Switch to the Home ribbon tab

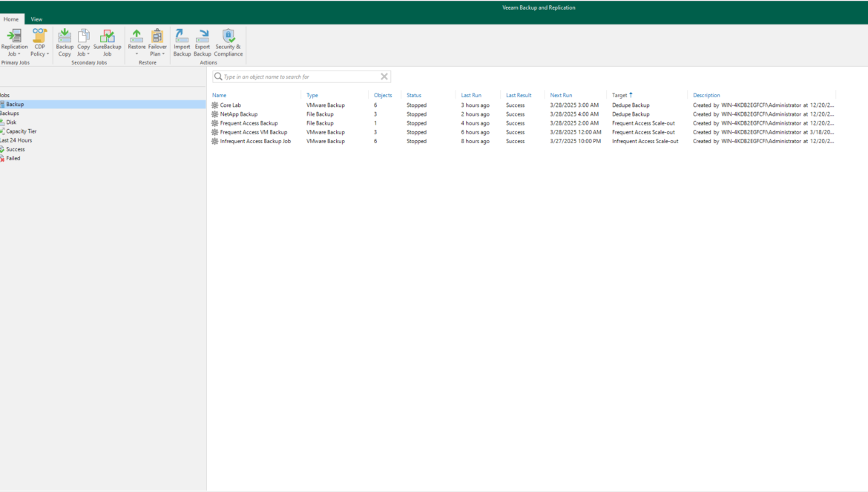(x=11, y=19)
